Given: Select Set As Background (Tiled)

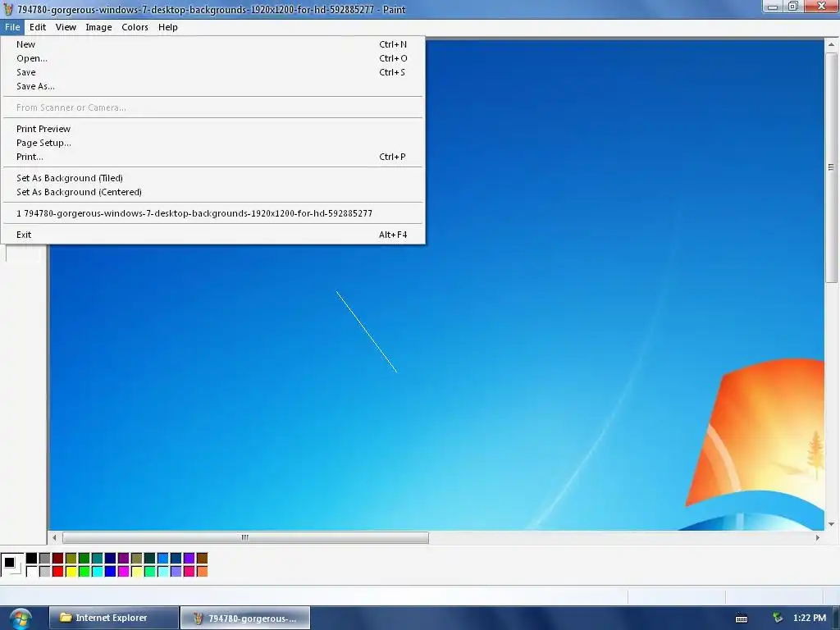Looking at the screenshot, I should point(212,178).
